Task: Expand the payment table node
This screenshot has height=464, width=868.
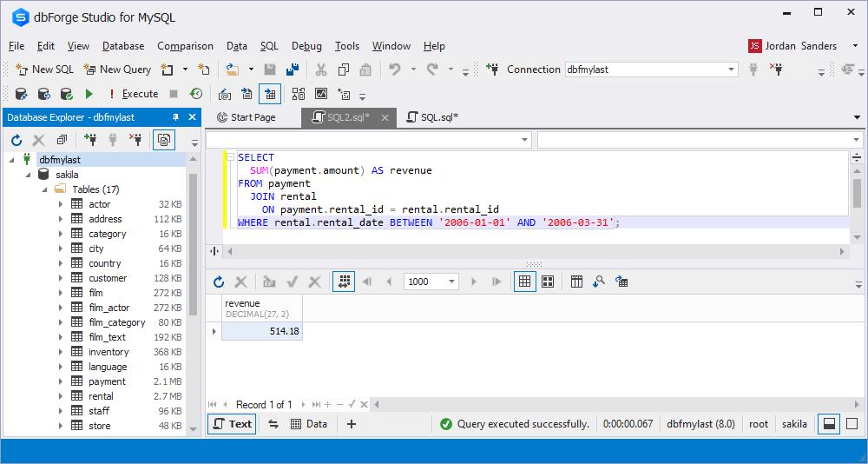Action: tap(61, 381)
